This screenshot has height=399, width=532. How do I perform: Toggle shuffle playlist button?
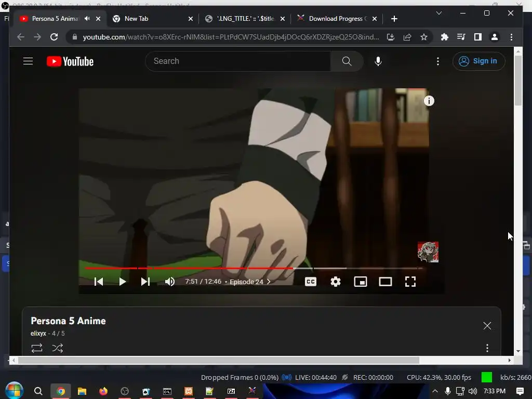pos(57,348)
